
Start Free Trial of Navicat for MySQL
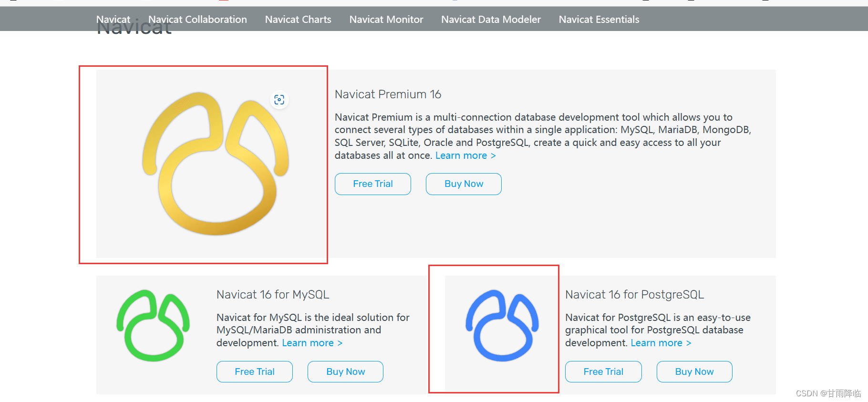255,371
